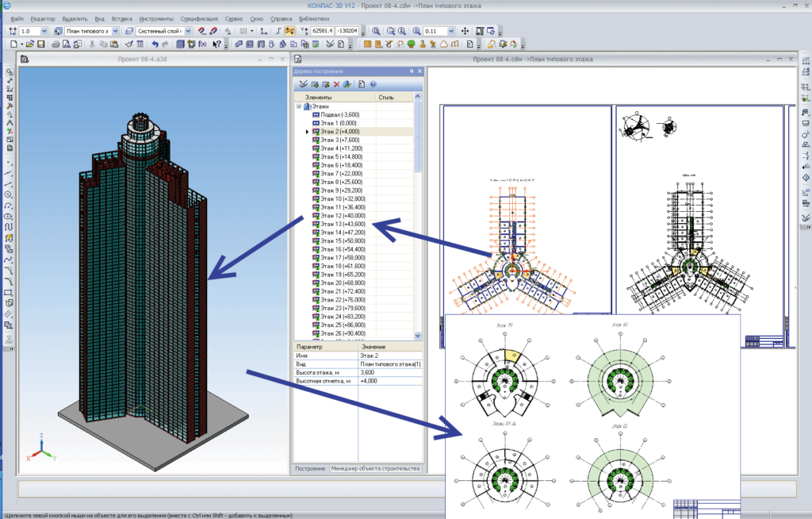
Task: Switch to Менеджер объекта строительства tab
Action: tap(375, 469)
